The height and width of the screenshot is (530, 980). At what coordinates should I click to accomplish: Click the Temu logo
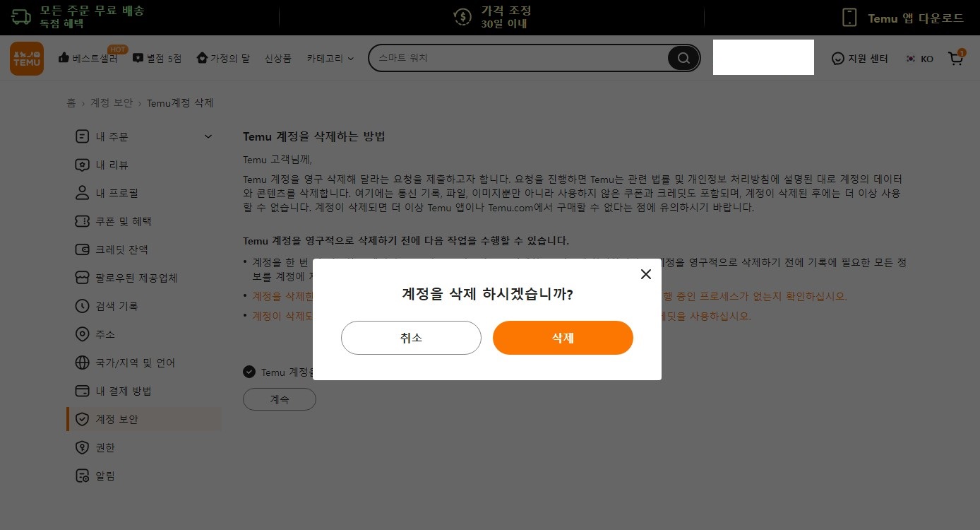(x=26, y=58)
